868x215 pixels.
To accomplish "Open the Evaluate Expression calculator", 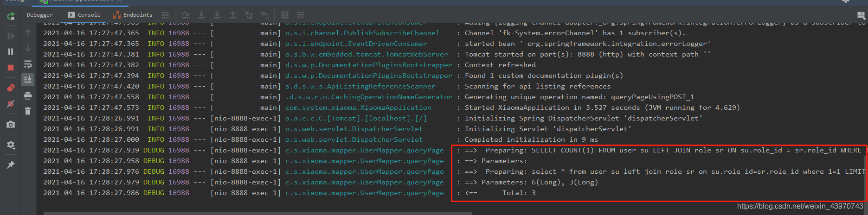I will (x=285, y=15).
